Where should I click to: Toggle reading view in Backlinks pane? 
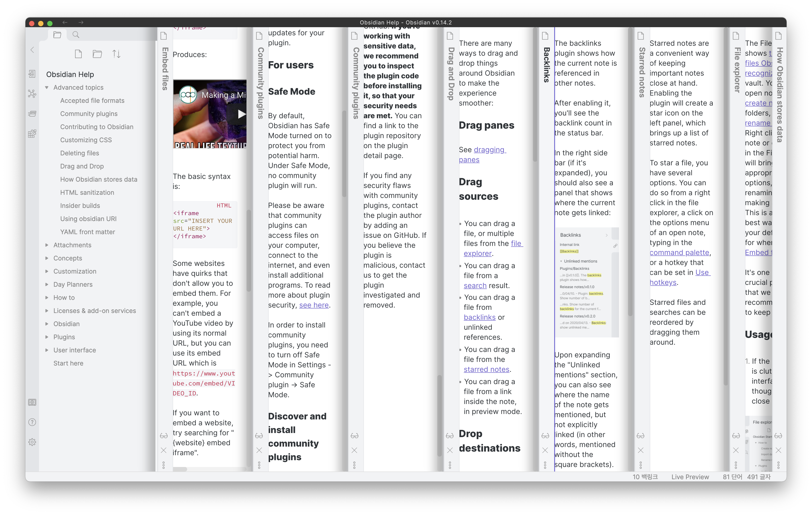pyautogui.click(x=545, y=436)
